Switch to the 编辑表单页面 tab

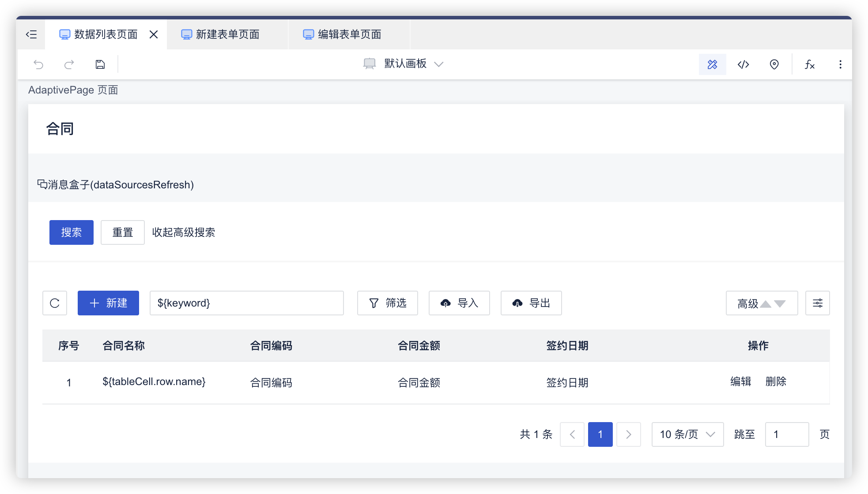pyautogui.click(x=349, y=34)
